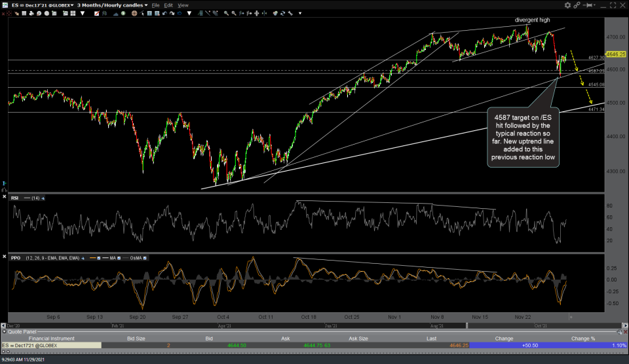The image size is (629, 364).
Task: Expand the white triangle after blue arrow
Action: click(x=189, y=13)
